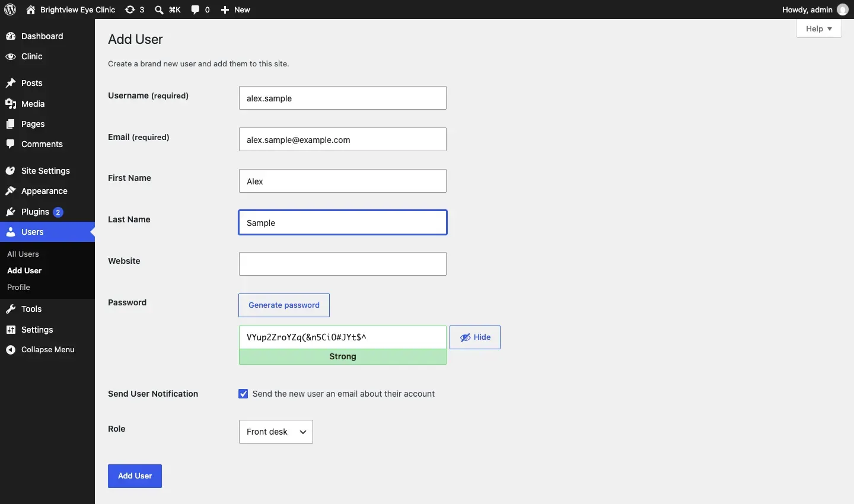Click the Pages icon in sidebar
Viewport: 854px width, 504px height.
tap(11, 124)
